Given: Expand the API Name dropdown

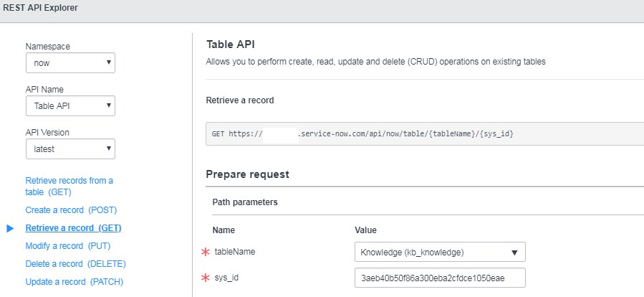Looking at the screenshot, I should (70, 106).
